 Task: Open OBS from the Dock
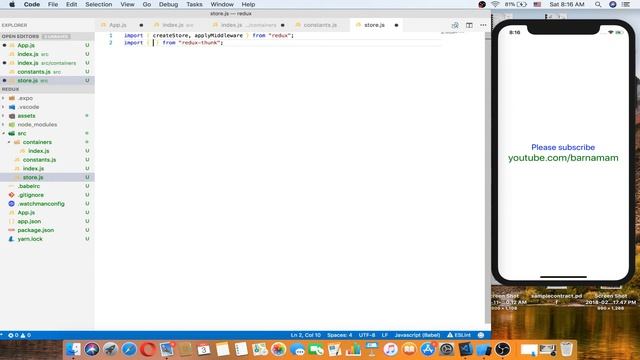(x=503, y=349)
